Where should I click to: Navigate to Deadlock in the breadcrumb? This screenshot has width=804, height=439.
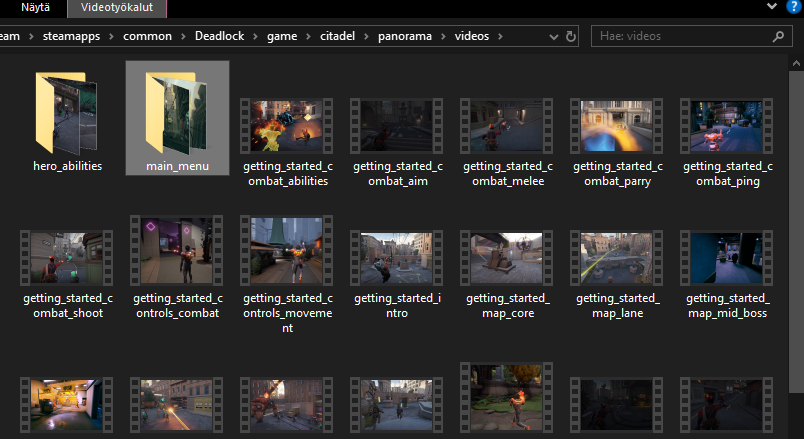(219, 36)
